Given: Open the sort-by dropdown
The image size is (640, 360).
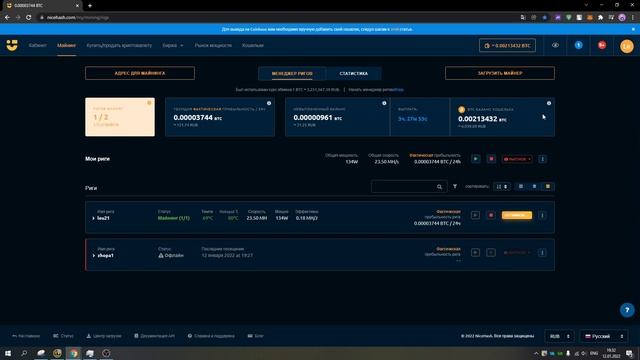Looking at the screenshot, I should click(x=502, y=187).
